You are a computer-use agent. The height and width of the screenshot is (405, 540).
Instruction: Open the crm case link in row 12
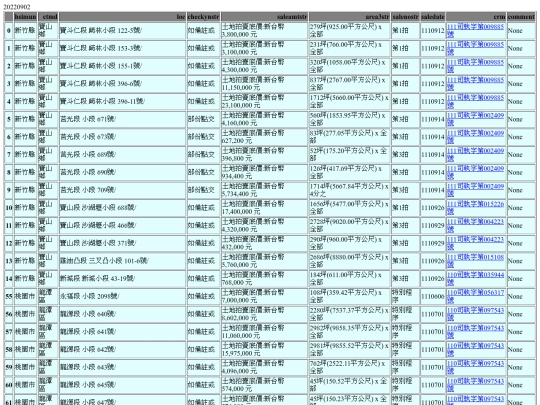[x=475, y=243]
